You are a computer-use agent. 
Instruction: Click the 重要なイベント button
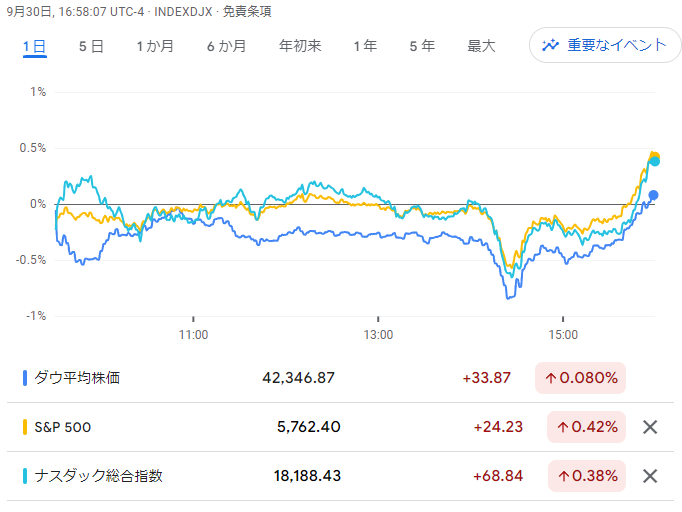pyautogui.click(x=605, y=45)
